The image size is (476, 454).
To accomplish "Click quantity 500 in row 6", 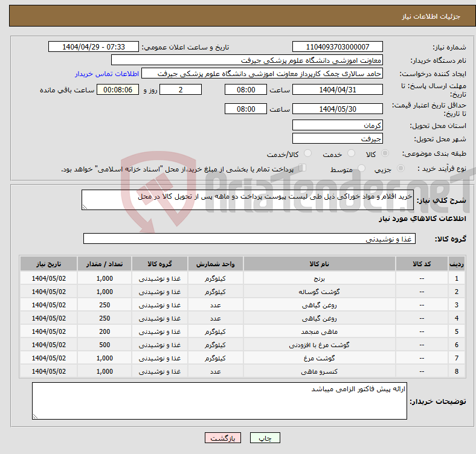I will pos(105,345).
